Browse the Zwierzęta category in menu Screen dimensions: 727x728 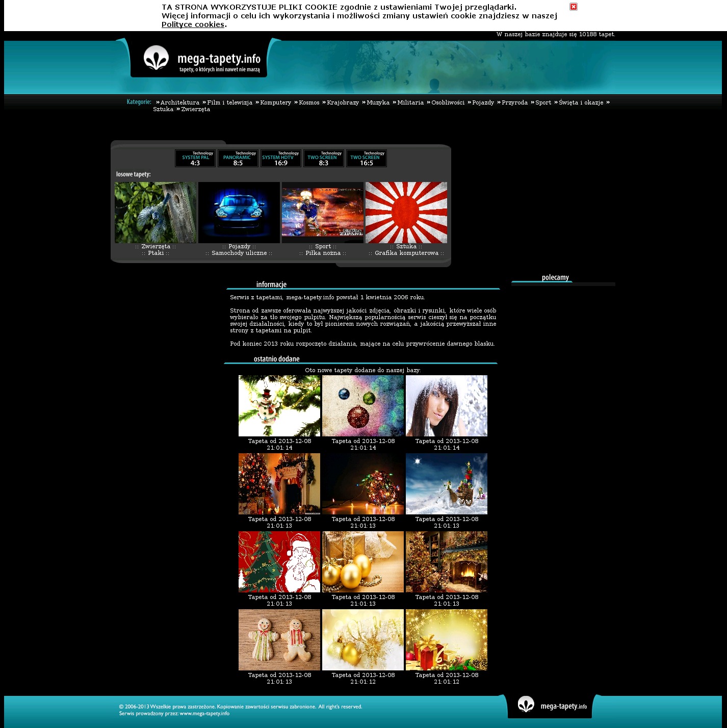195,109
